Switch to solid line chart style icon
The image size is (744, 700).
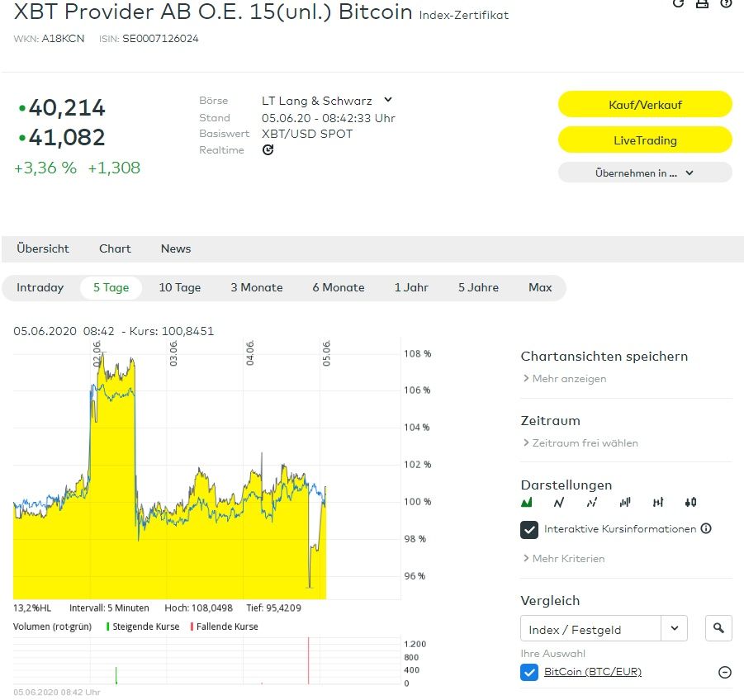559,502
